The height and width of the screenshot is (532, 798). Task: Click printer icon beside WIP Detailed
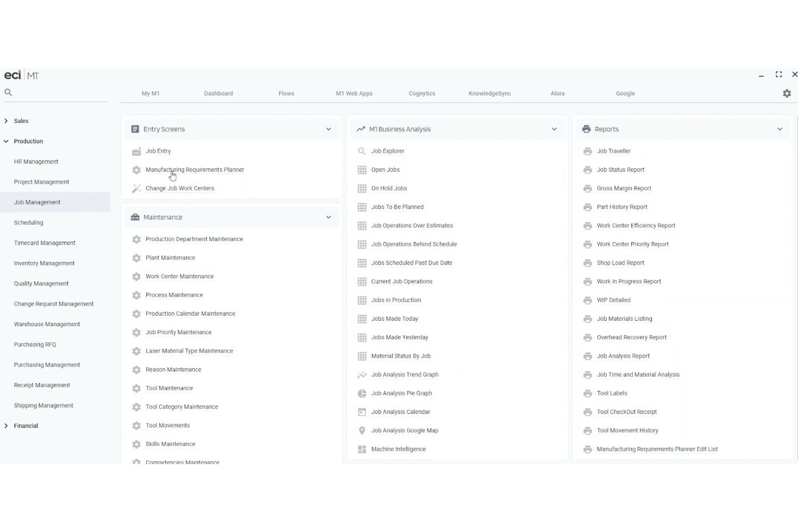(588, 300)
